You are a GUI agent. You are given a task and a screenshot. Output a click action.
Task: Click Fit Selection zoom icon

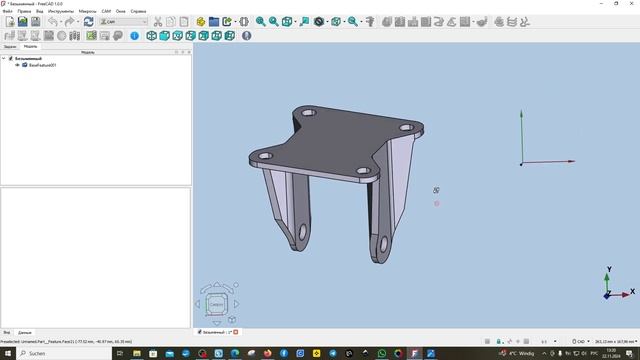point(273,22)
